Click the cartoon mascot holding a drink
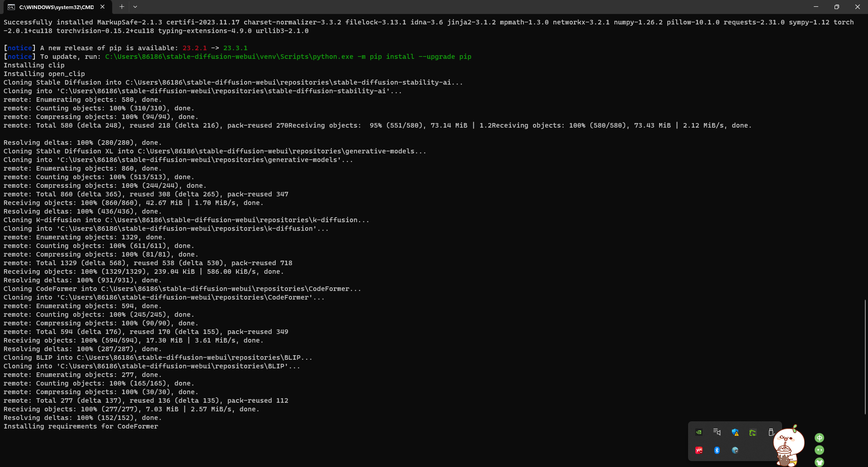868x467 pixels. 788,446
